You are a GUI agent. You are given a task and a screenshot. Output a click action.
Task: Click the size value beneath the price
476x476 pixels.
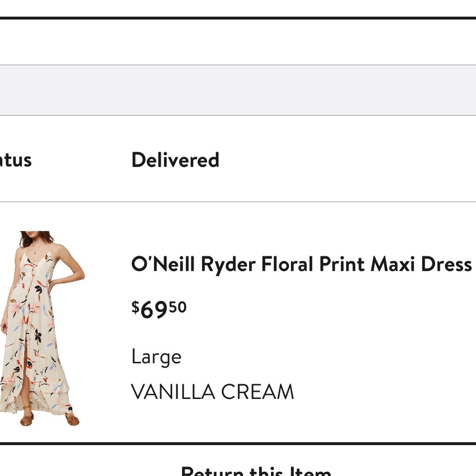click(156, 356)
